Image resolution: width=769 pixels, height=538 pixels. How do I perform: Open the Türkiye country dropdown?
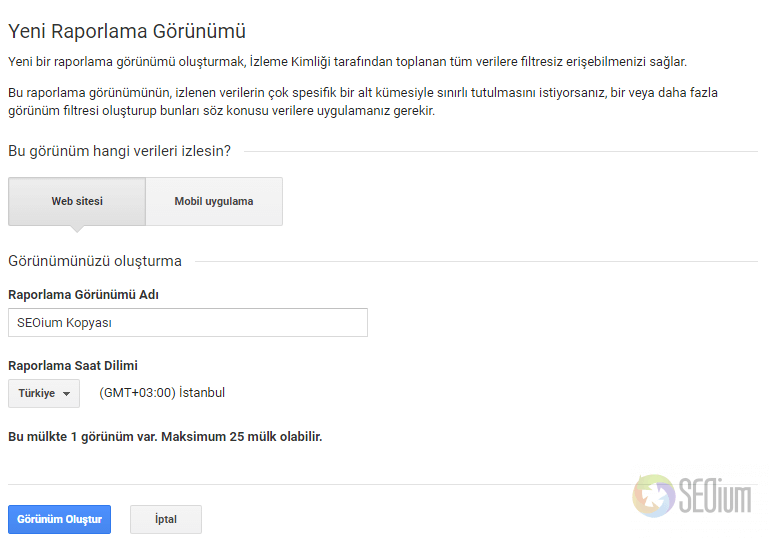click(44, 393)
